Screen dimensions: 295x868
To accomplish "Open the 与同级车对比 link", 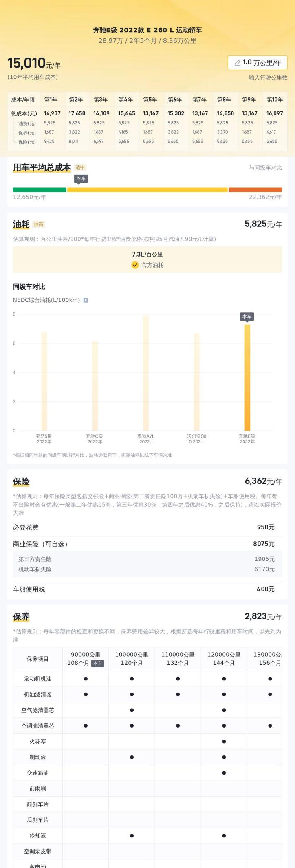I will click(x=265, y=168).
